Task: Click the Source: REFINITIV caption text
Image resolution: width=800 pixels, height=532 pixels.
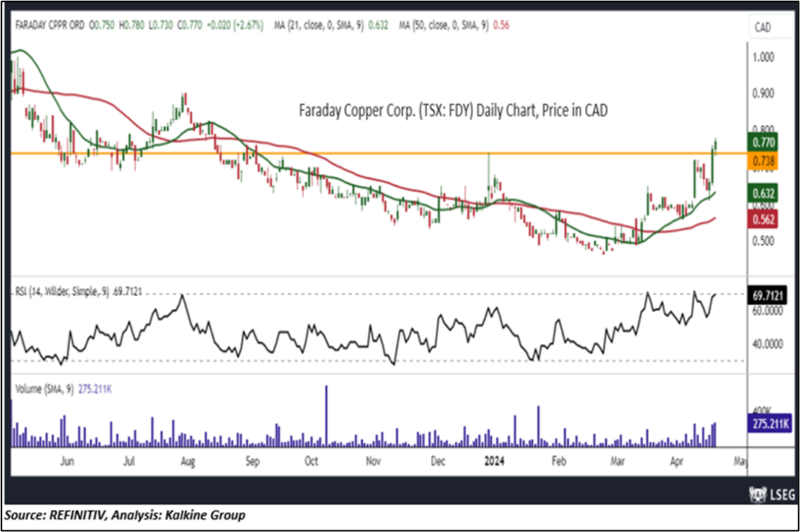Action: coord(125,515)
